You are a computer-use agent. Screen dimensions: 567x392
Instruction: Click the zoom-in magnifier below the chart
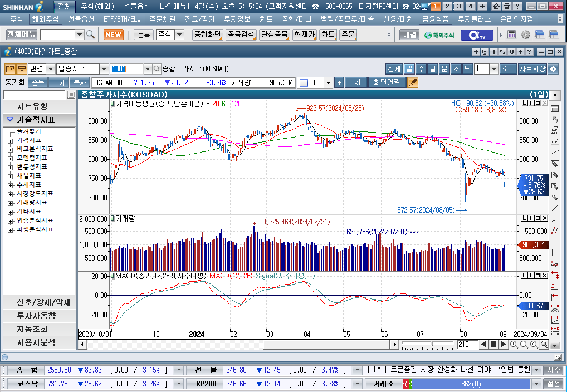point(514,344)
